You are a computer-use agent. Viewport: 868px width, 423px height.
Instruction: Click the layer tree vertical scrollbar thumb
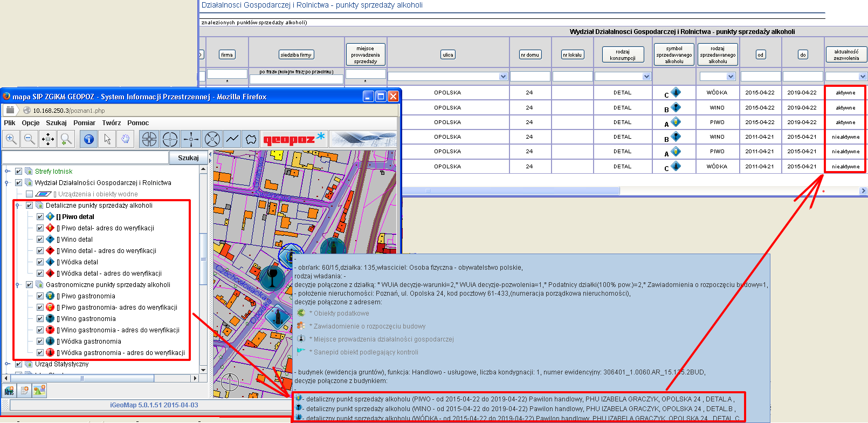tap(203, 260)
